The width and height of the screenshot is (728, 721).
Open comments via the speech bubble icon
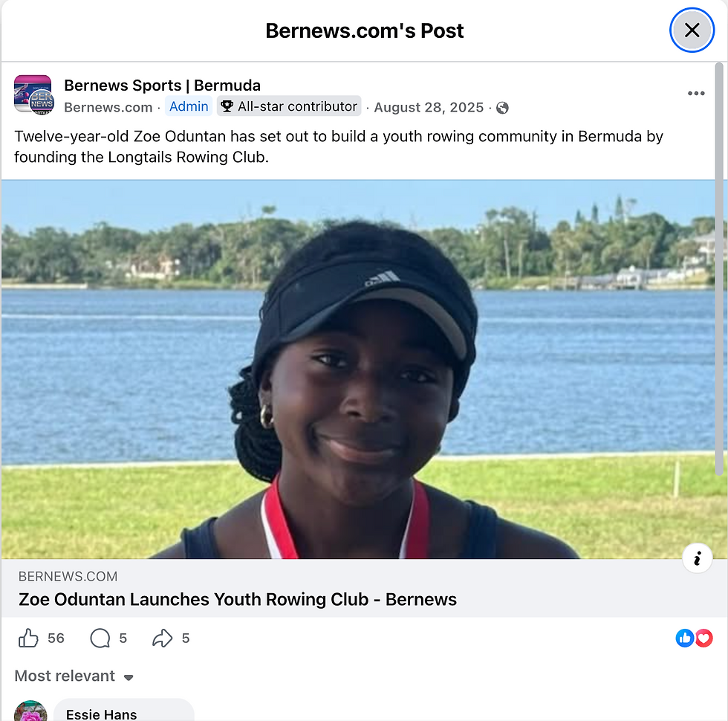point(100,638)
